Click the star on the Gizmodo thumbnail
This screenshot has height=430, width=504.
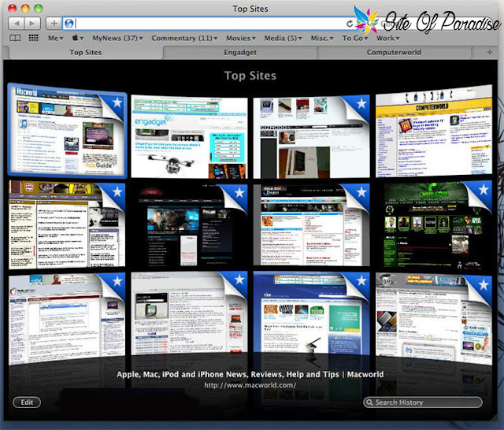(x=361, y=103)
